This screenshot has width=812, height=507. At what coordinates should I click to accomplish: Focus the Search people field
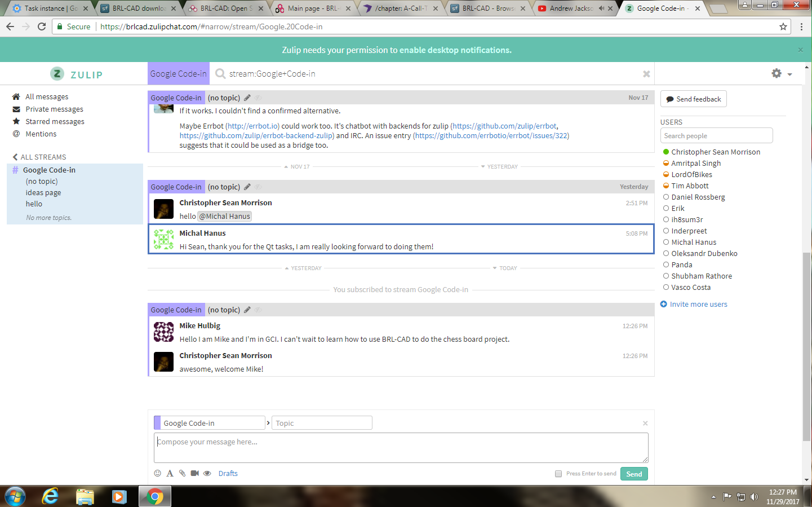coord(716,135)
